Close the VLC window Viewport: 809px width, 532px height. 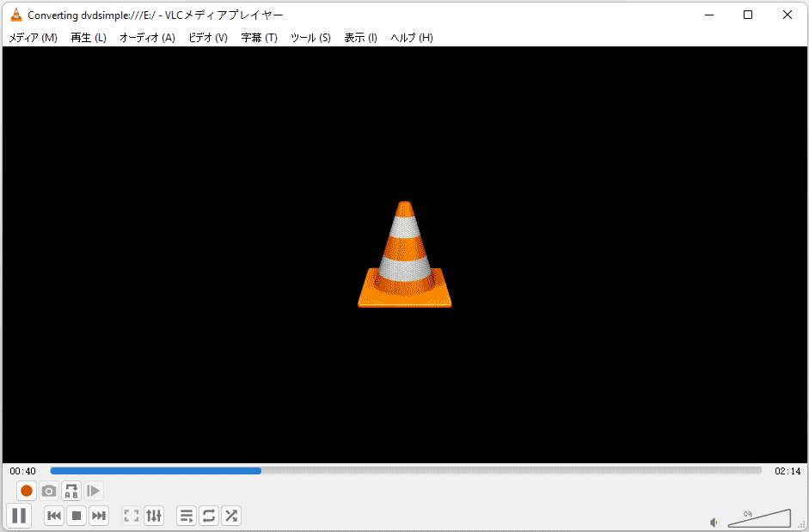tap(788, 15)
